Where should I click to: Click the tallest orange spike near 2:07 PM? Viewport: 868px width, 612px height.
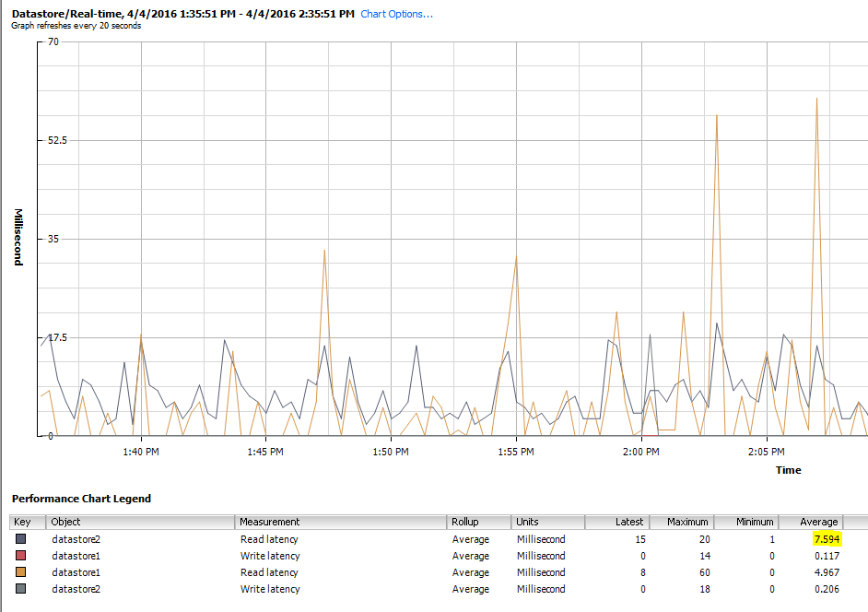pos(816,100)
